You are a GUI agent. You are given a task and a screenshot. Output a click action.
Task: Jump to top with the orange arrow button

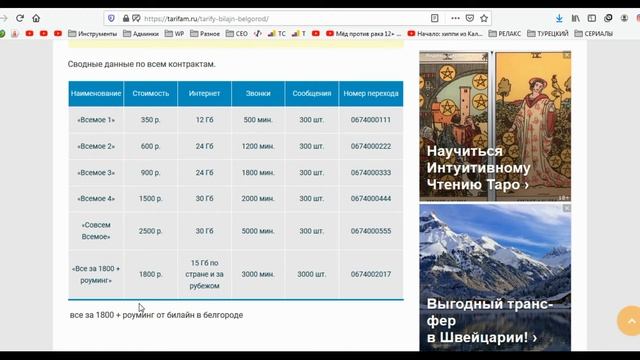tap(631, 321)
